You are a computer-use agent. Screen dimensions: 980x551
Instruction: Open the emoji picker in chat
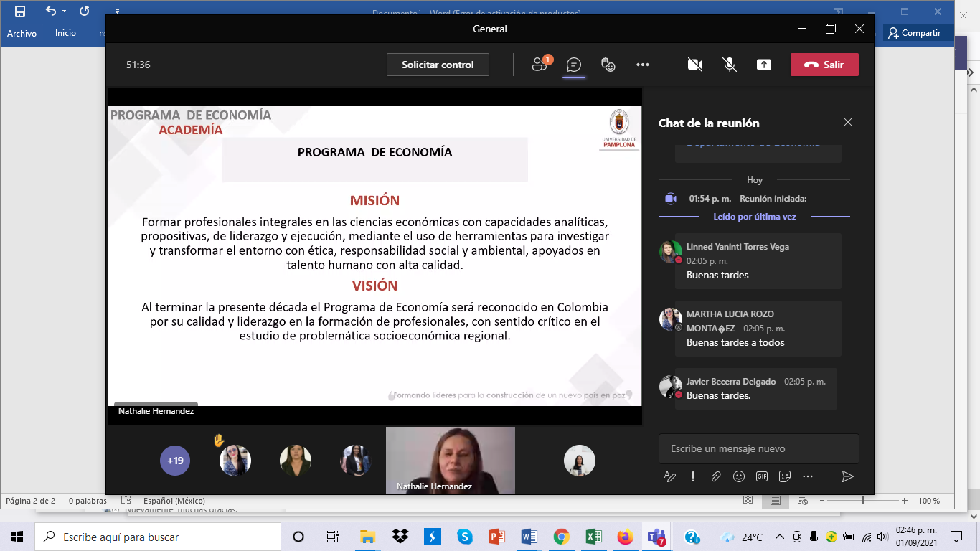point(738,476)
